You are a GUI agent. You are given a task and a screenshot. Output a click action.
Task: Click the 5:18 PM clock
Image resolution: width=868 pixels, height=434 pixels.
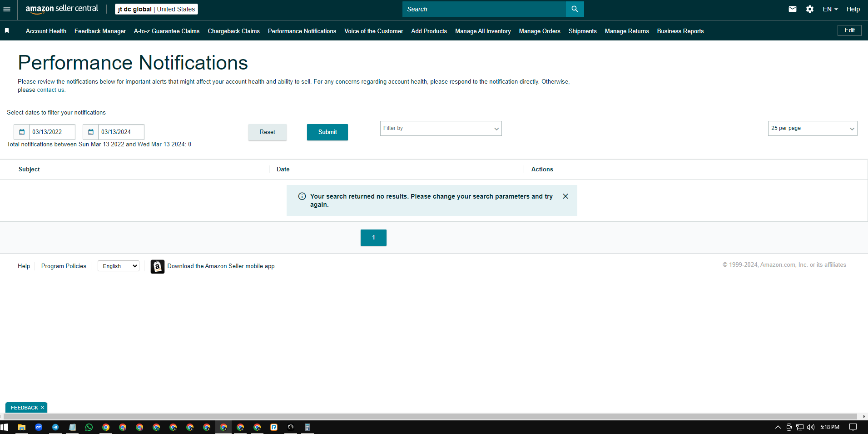829,427
